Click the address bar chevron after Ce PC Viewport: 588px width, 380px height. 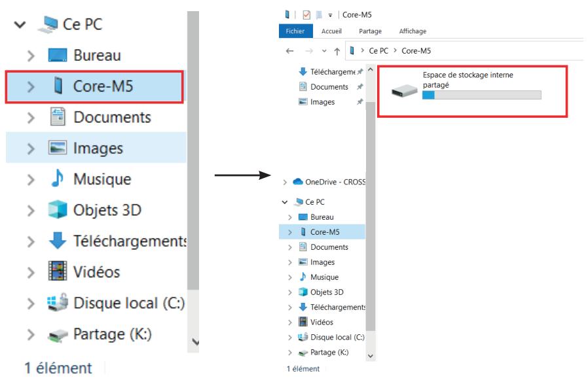pos(395,50)
